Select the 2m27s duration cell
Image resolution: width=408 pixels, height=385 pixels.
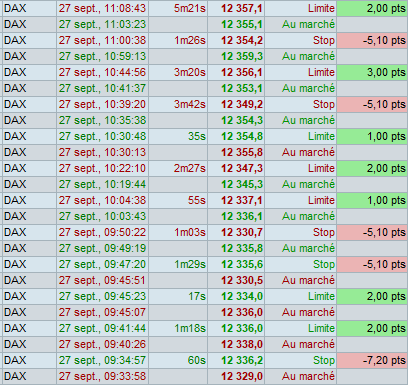pyautogui.click(x=178, y=168)
